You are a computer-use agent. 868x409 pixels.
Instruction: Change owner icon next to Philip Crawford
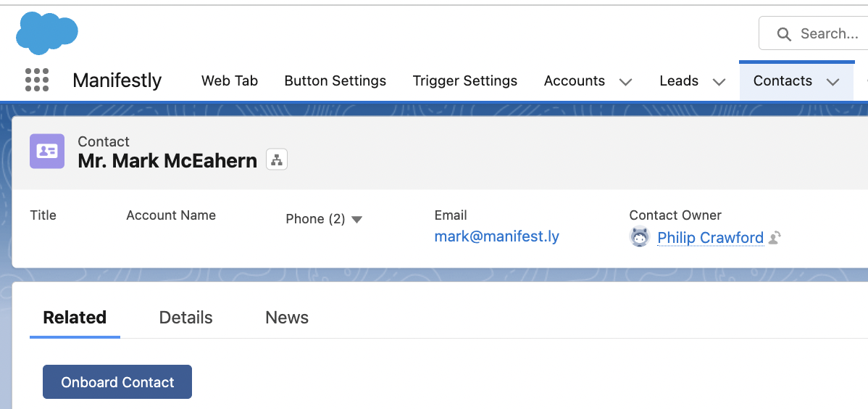point(775,238)
